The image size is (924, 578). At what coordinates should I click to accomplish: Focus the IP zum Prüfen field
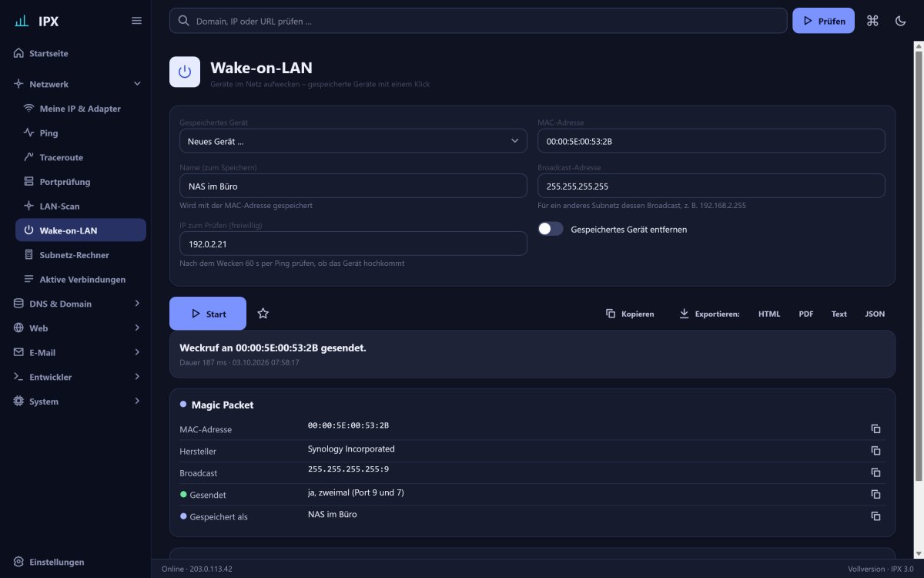353,244
